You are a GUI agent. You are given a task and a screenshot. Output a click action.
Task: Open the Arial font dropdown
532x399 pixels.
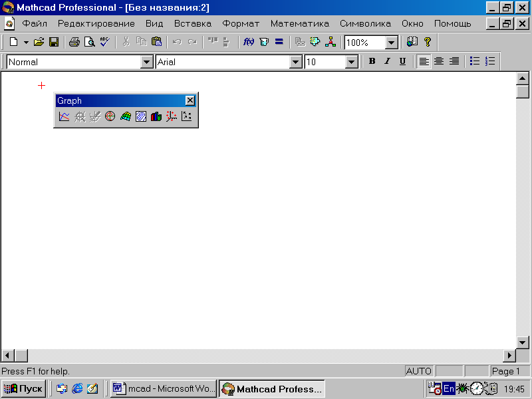[x=295, y=62]
